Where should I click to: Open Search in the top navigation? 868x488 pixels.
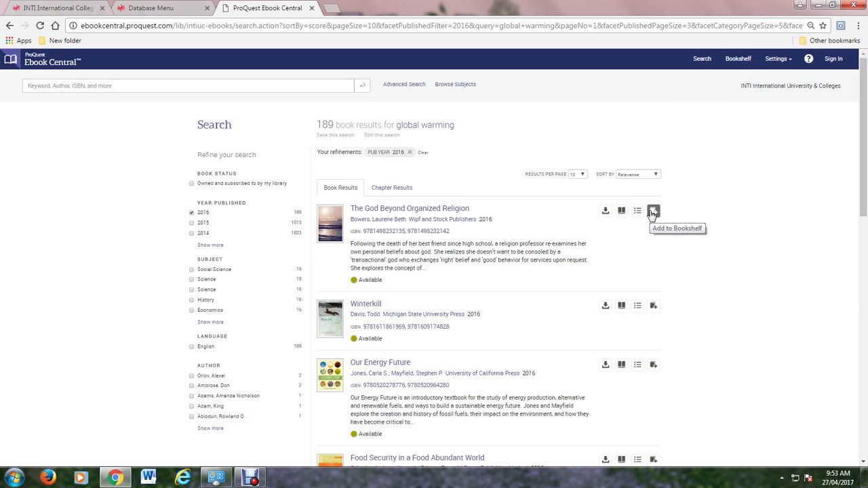(702, 59)
